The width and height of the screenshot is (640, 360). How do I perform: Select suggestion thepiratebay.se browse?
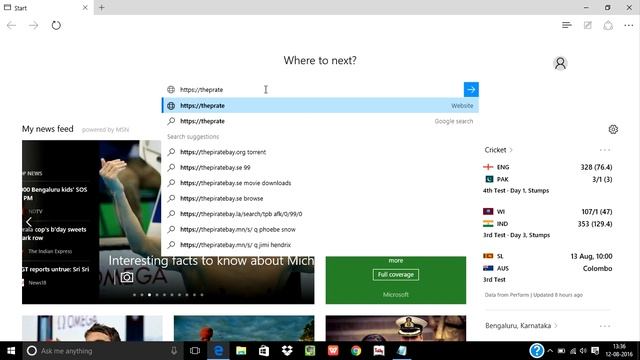point(320,198)
